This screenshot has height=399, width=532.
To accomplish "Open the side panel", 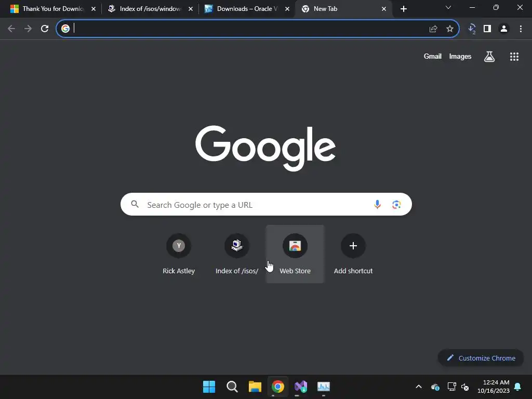I will (x=487, y=29).
